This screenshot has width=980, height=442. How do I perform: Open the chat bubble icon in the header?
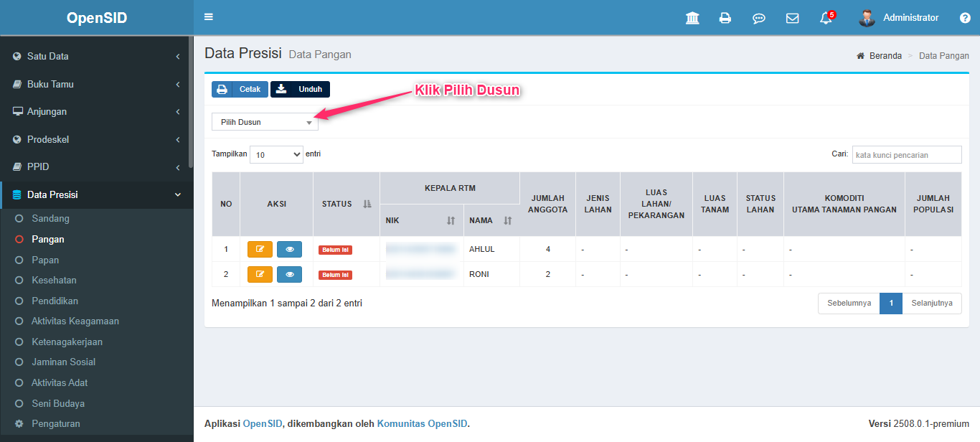(759, 18)
